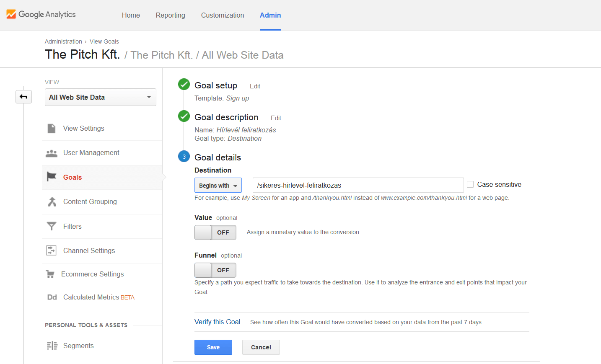Click the Channel Settings icon
Viewport: 601px width, 364px height.
(51, 250)
